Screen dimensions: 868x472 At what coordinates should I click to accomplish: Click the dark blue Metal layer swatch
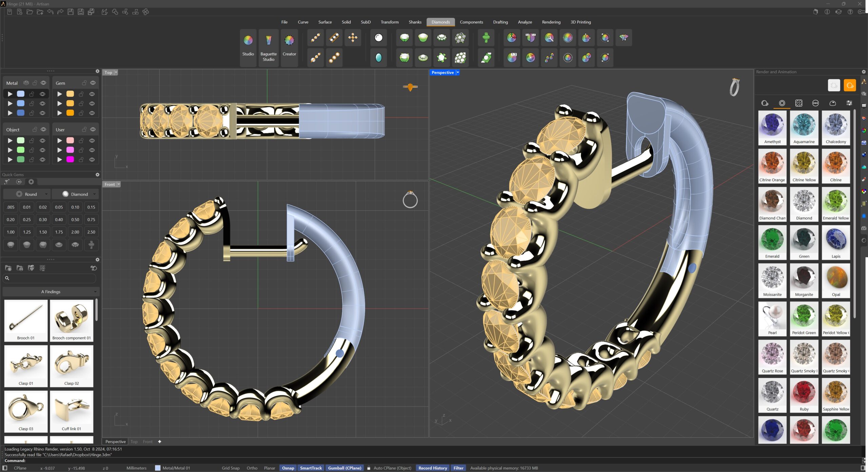click(x=21, y=113)
